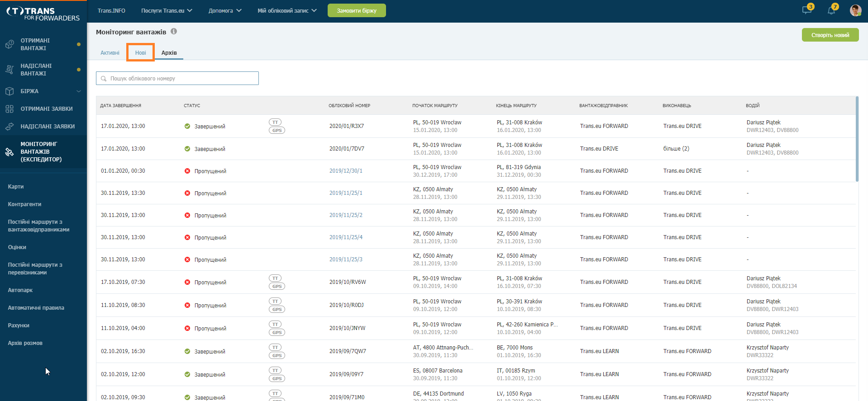Open the user profile avatar

point(855,10)
